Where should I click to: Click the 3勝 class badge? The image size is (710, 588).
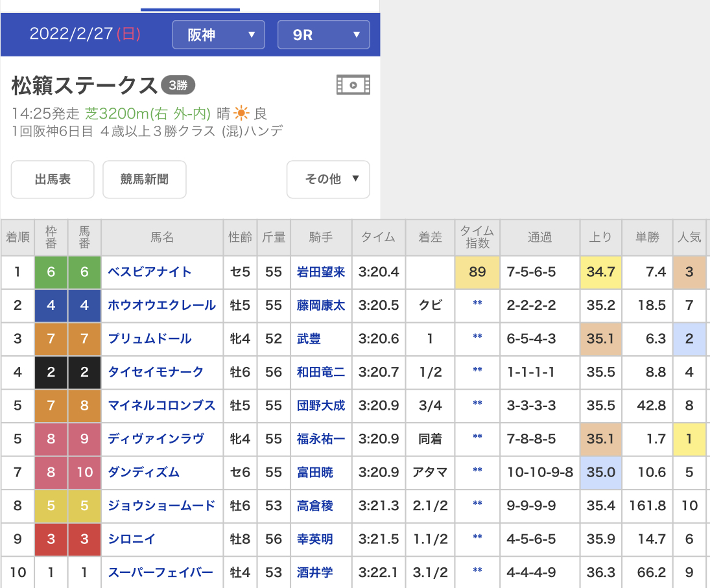coord(178,86)
